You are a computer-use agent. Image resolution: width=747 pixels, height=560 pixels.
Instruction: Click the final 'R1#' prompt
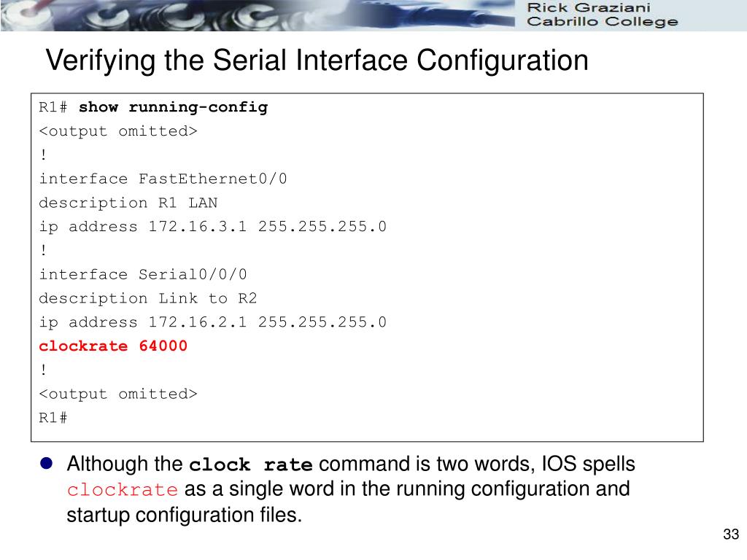(53, 418)
